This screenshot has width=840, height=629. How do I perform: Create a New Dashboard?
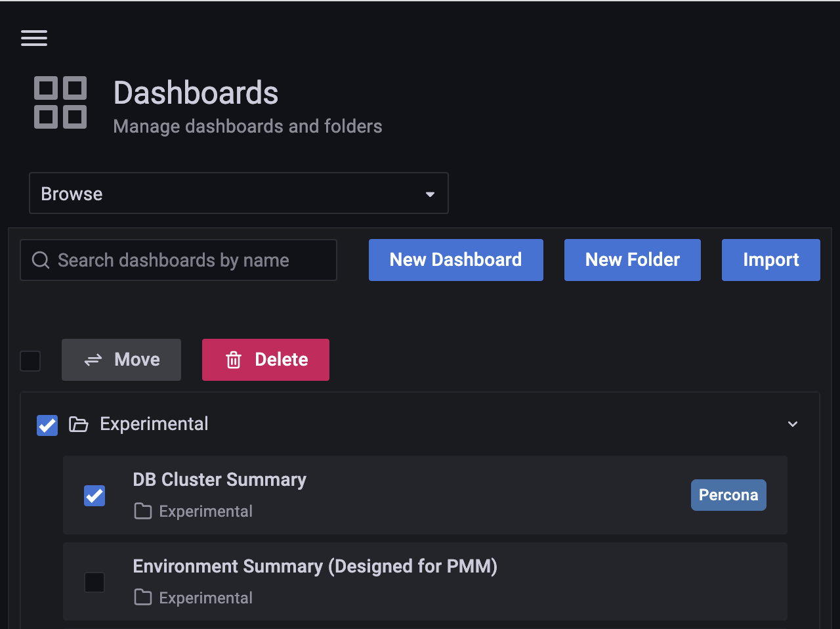click(x=456, y=260)
